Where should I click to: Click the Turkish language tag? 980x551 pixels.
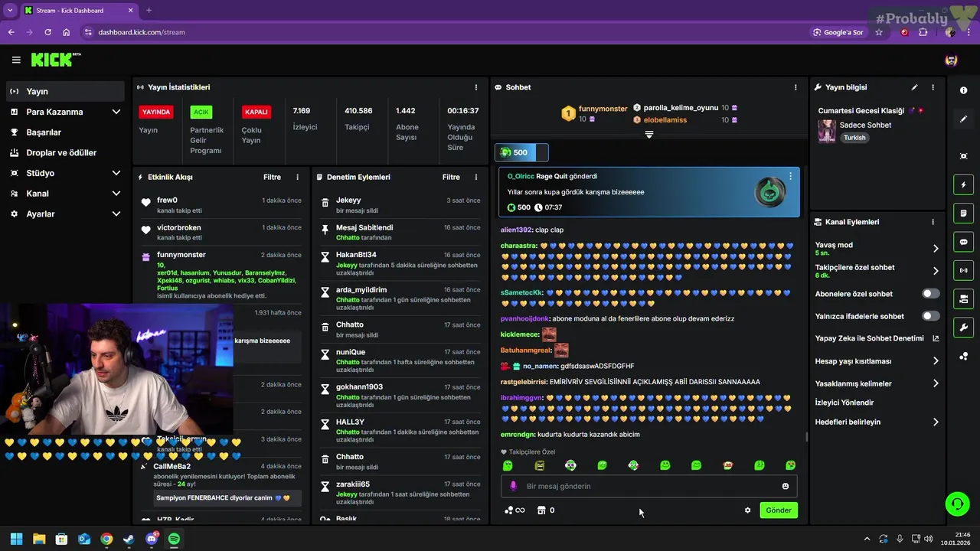click(x=854, y=138)
